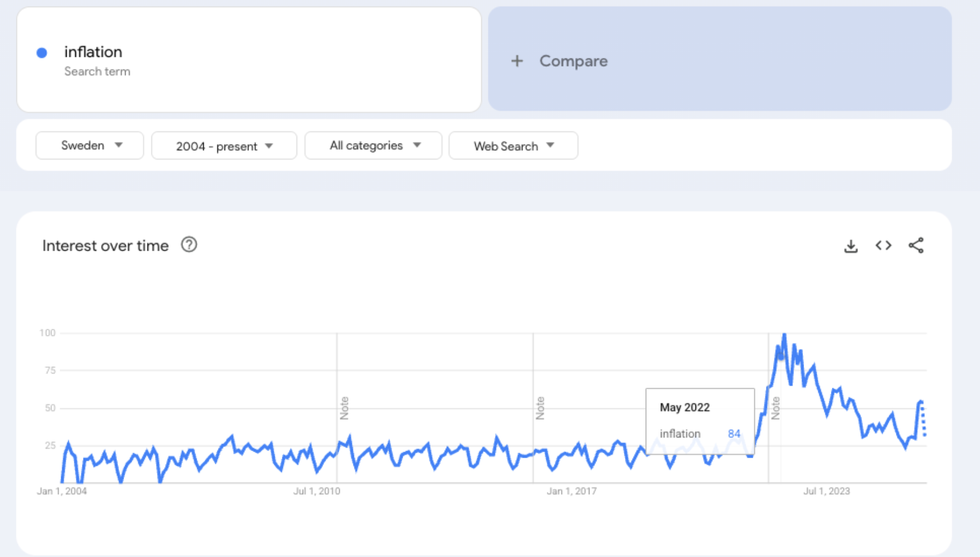Viewport: 980px width, 557px height.
Task: Expand the All categories dropdown
Action: click(374, 146)
